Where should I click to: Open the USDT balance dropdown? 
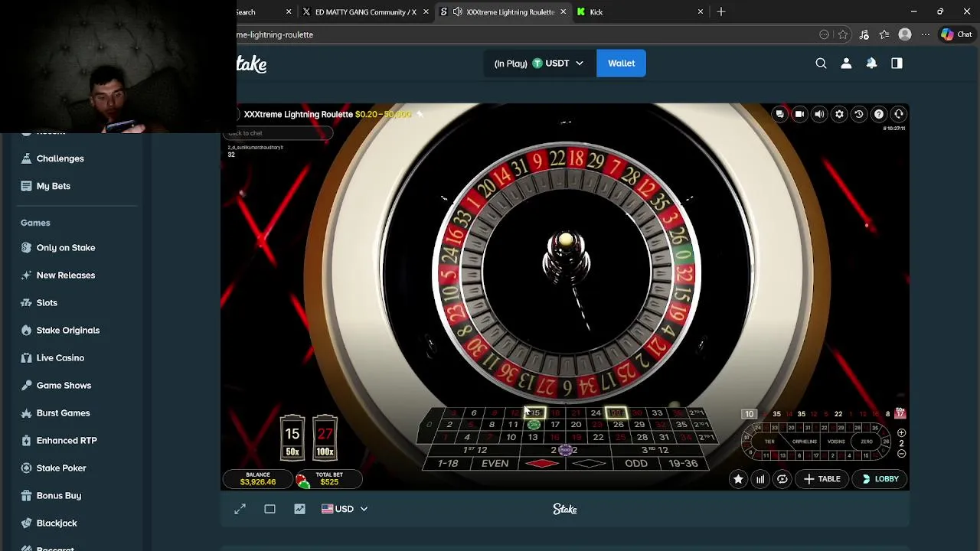538,64
